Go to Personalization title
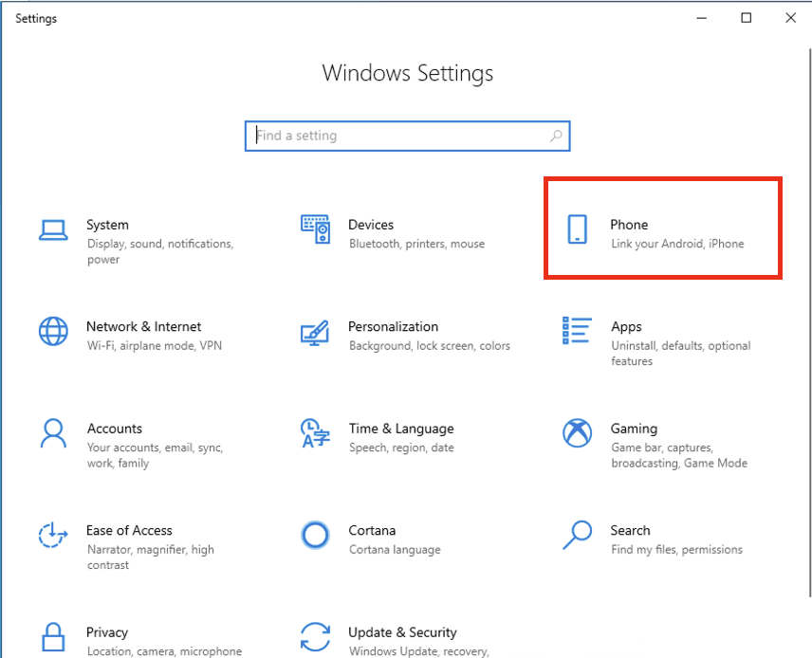 pos(393,327)
